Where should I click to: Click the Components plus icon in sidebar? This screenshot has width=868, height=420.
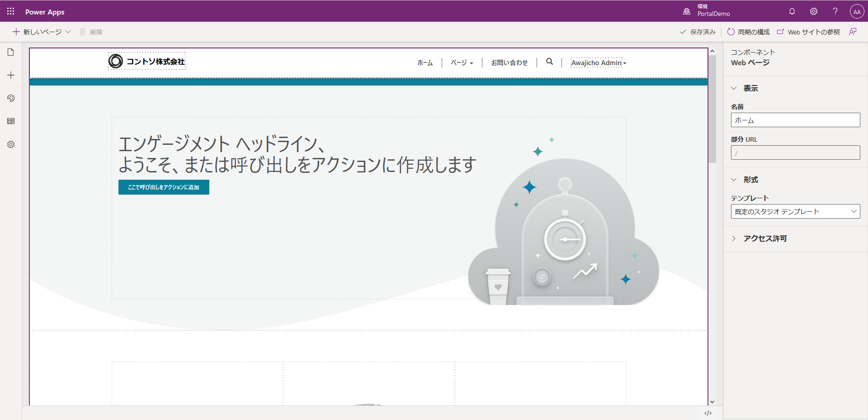[x=11, y=75]
